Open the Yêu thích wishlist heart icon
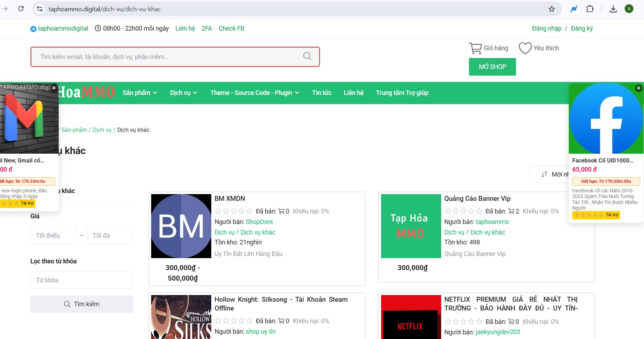644x339 pixels. tap(525, 48)
